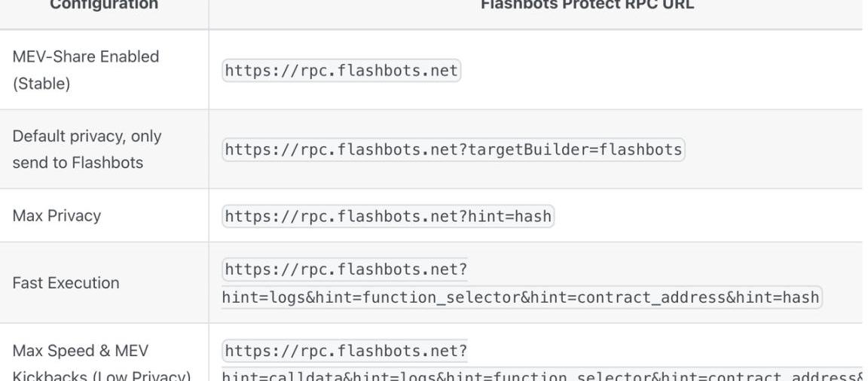Viewport: 868px width, 381px height.
Task: Click the Default privacy, only text
Action: [87, 136]
